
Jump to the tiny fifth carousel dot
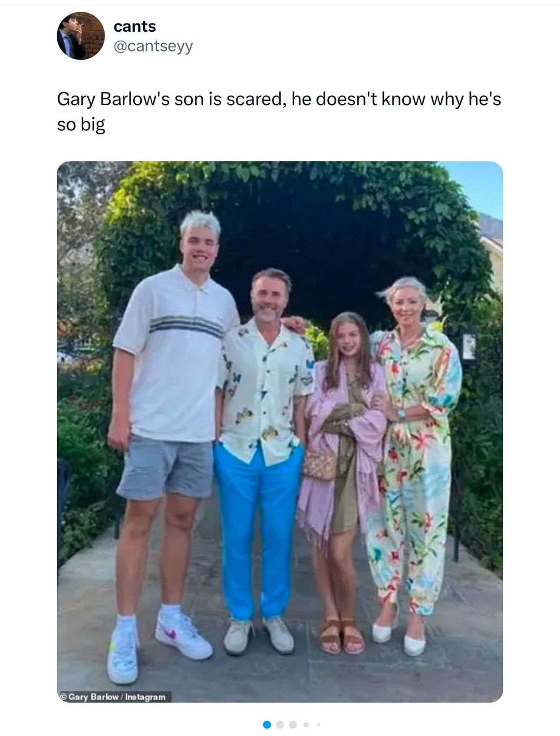point(319,724)
